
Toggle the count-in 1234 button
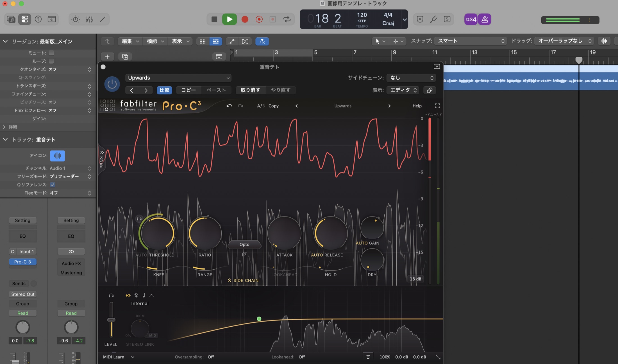tap(471, 19)
